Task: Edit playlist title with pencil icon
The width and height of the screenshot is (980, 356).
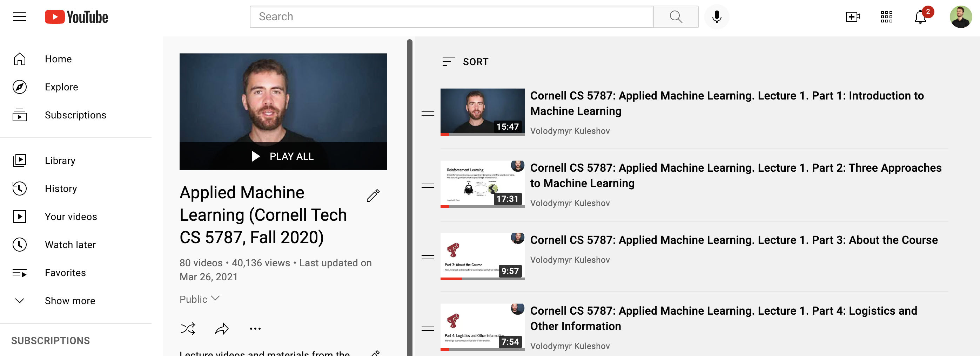Action: tap(373, 195)
